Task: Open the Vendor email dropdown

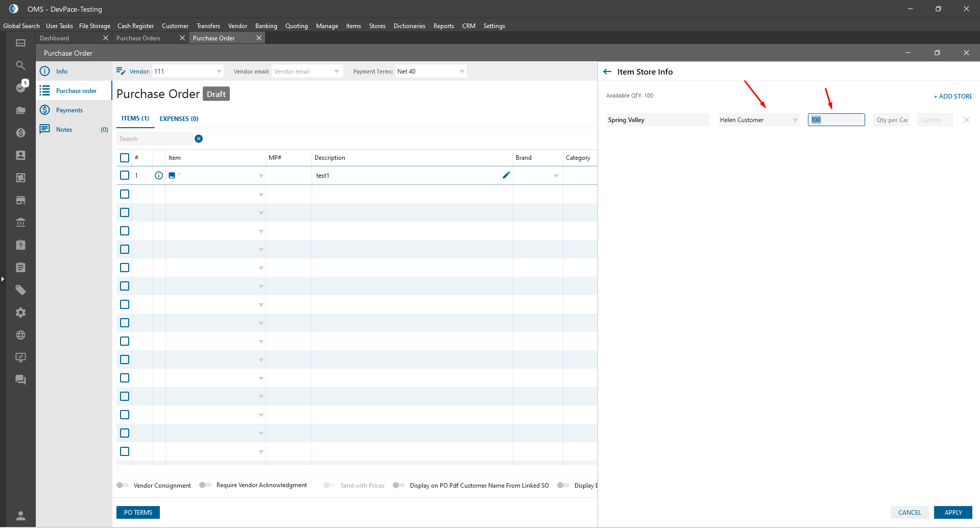Action: pos(307,71)
